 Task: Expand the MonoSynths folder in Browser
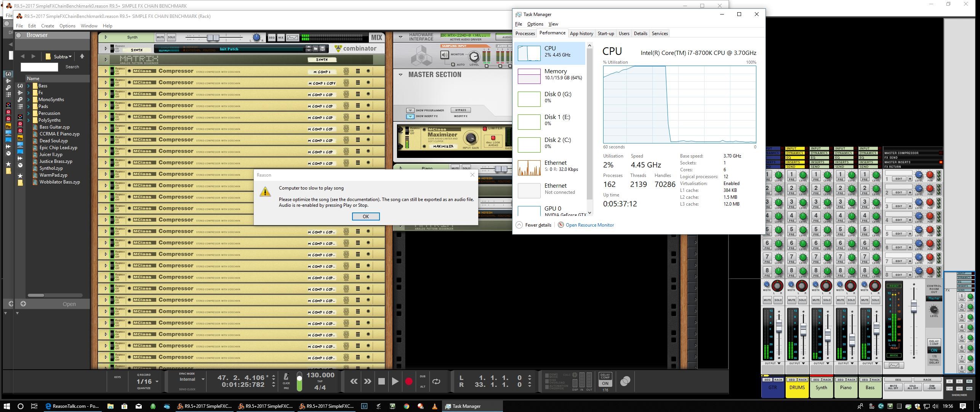[29, 100]
